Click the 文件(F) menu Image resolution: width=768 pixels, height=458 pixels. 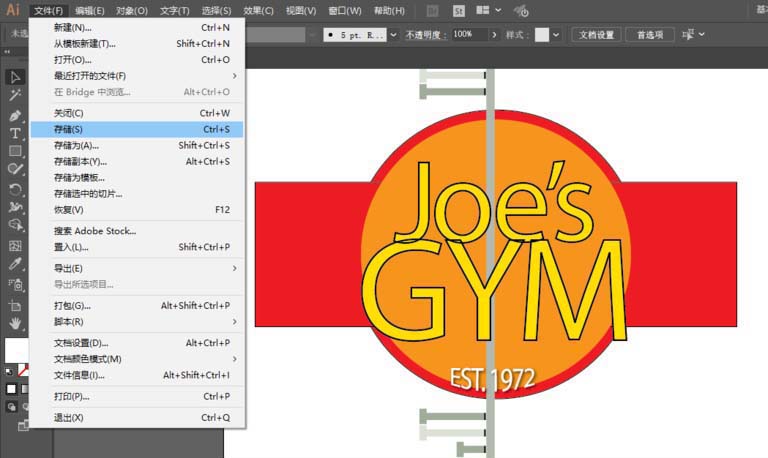click(x=48, y=10)
